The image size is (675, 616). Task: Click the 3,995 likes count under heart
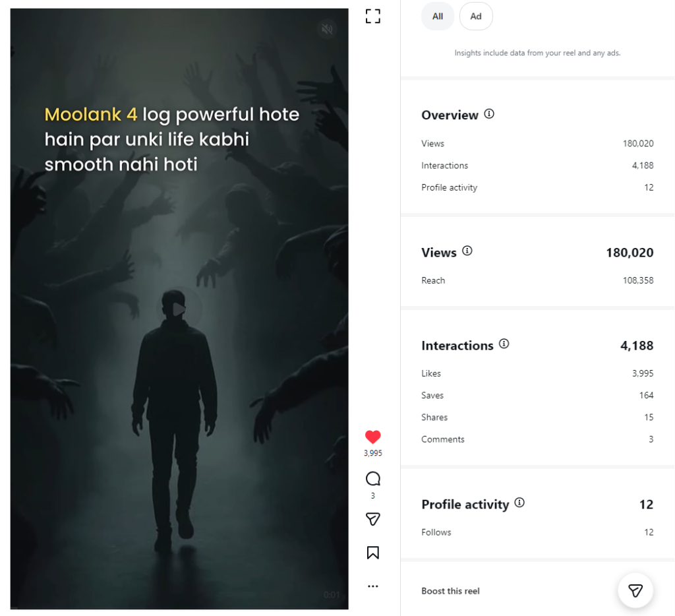tap(372, 454)
